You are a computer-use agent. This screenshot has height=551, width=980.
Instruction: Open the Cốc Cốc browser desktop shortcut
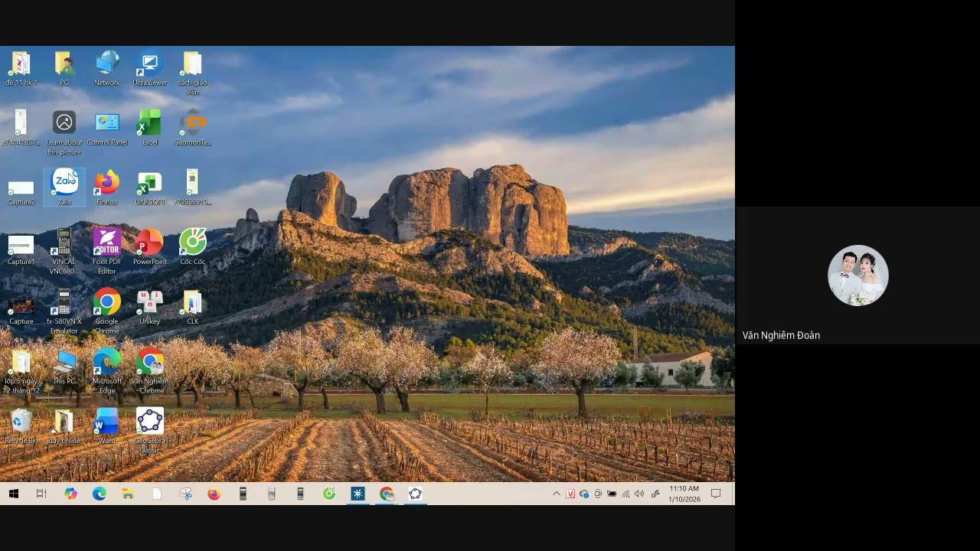192,247
